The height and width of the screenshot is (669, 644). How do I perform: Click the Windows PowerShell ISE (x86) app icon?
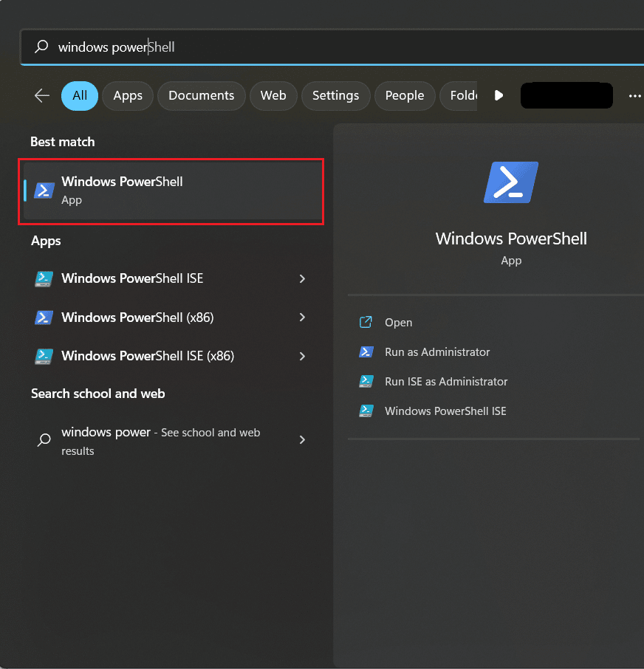click(x=44, y=356)
